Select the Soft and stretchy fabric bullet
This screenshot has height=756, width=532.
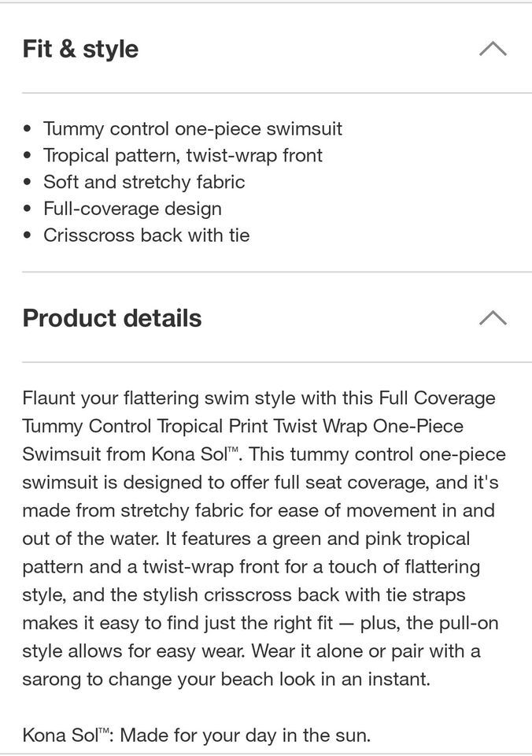pos(144,182)
